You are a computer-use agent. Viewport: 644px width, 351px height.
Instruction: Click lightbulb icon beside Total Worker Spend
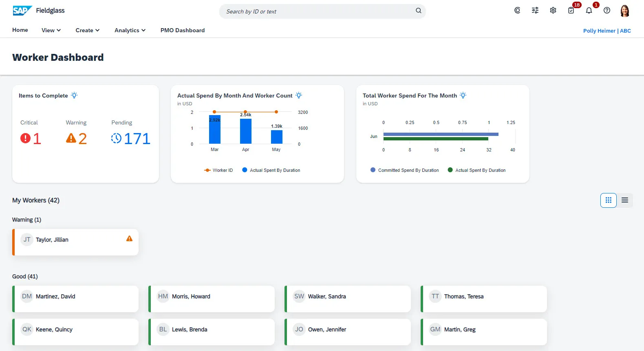[463, 95]
